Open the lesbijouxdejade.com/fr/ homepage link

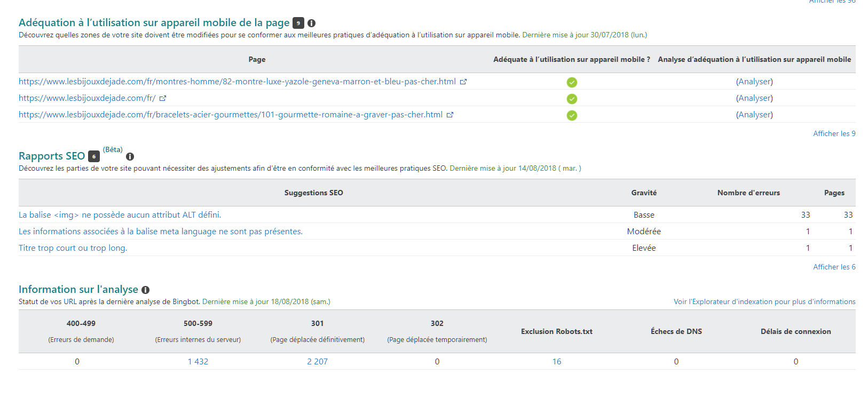point(87,98)
